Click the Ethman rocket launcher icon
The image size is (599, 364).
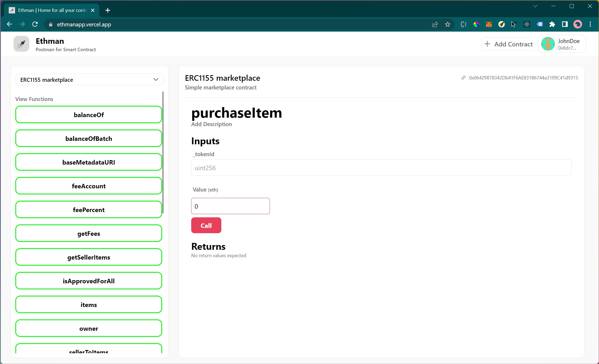tap(21, 44)
